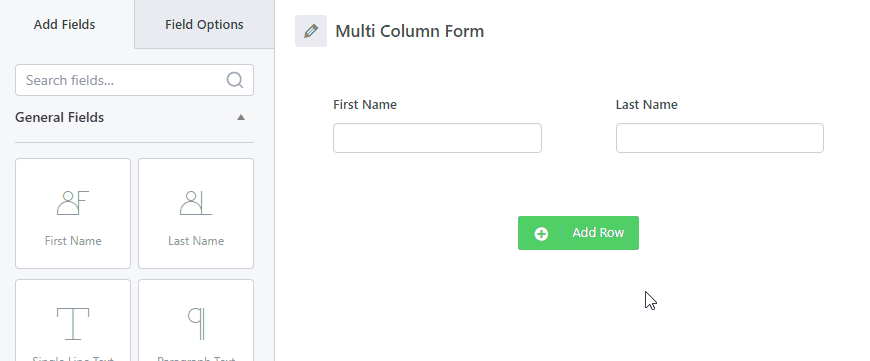Click the Last Name field card caption

[x=196, y=241]
